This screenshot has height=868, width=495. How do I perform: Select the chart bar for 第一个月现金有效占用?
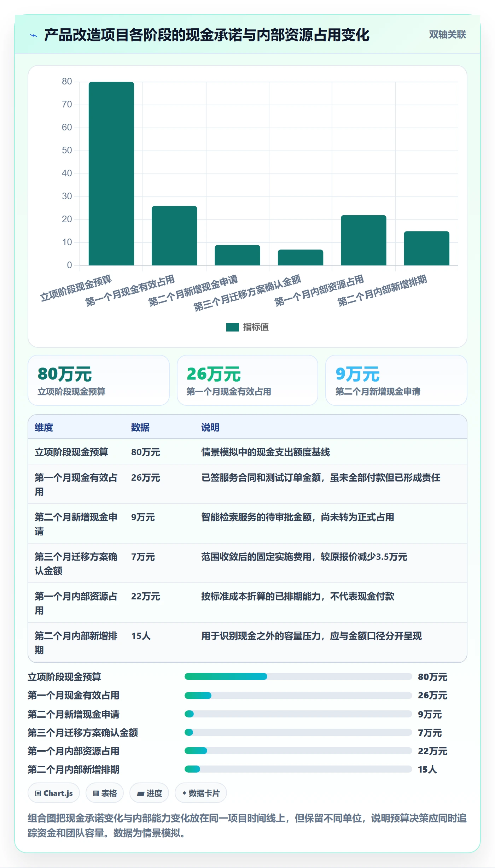point(174,236)
